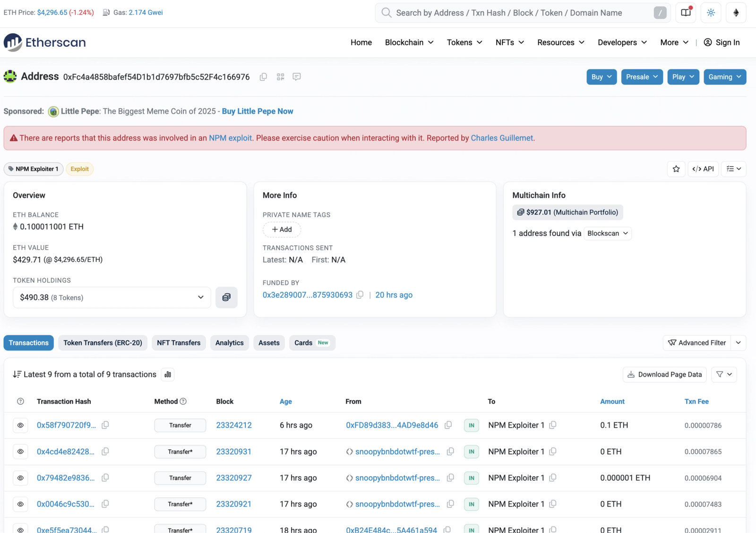The height and width of the screenshot is (533, 756).
Task: Click the Advanced Filter button
Action: (x=697, y=343)
